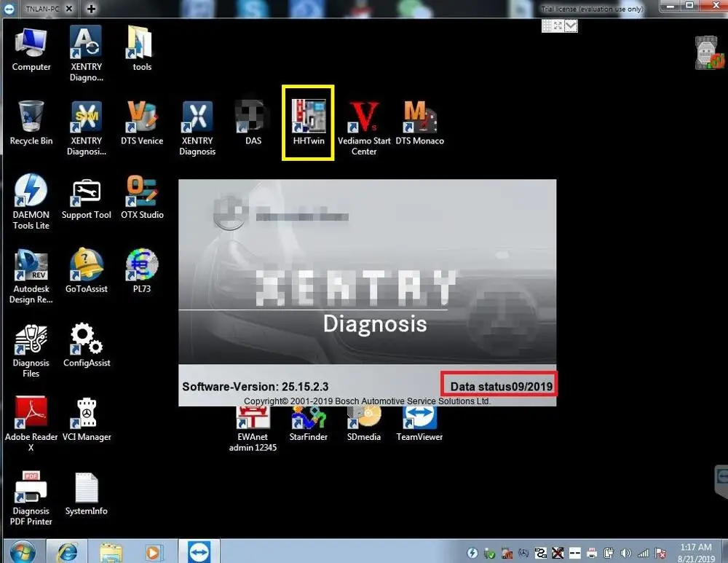Launch DTS Venice from the desktop

[x=142, y=123]
